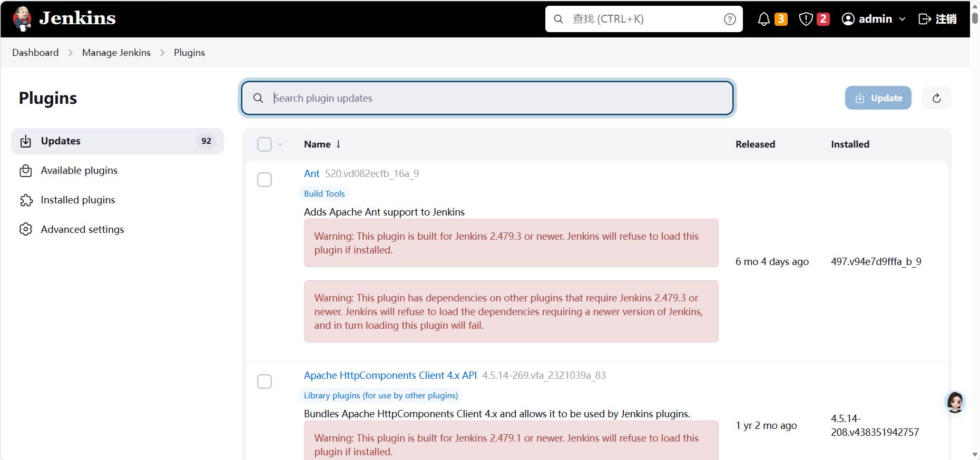Image resolution: width=980 pixels, height=460 pixels.
Task: Click the Updates download icon in sidebar
Action: coord(26,141)
